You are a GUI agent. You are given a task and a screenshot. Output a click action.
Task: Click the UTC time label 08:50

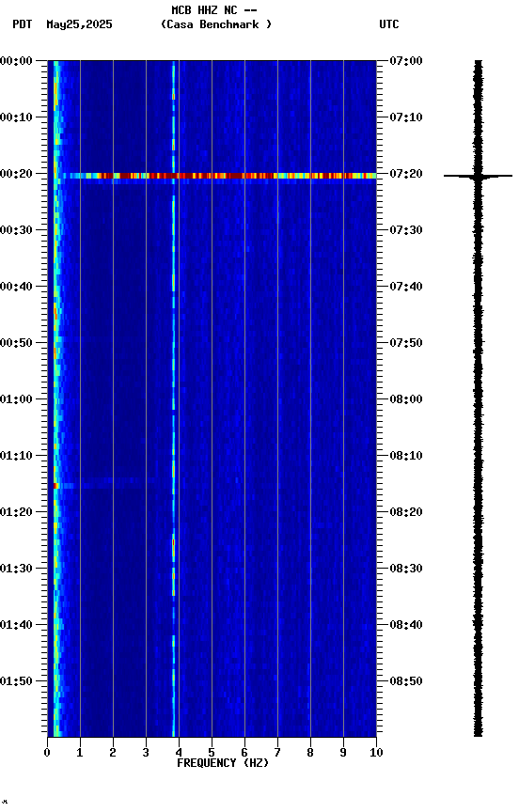pyautogui.click(x=405, y=681)
